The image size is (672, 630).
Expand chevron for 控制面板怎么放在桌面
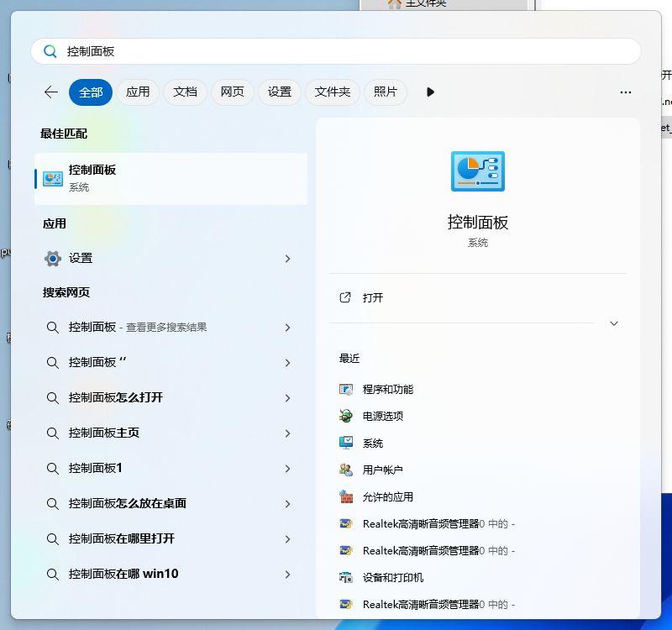287,503
